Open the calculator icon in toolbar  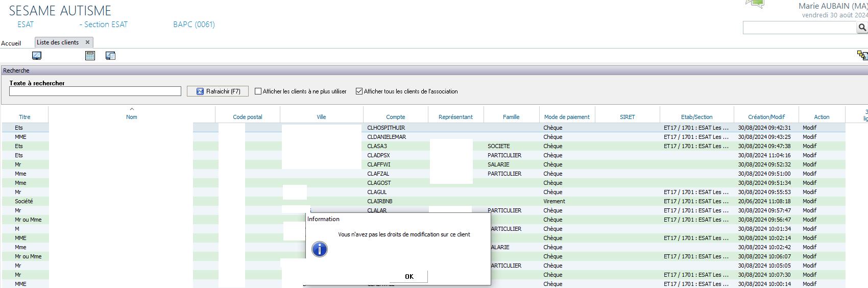tap(90, 56)
